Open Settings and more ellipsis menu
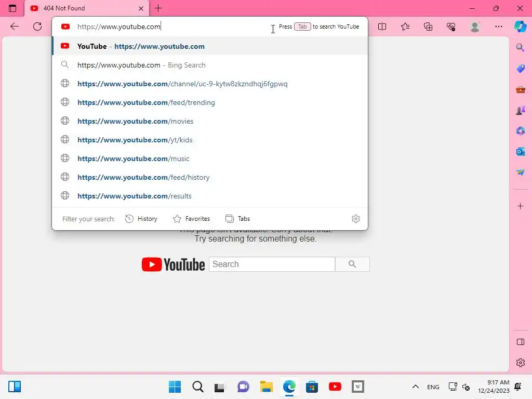The height and width of the screenshot is (399, 532). [498, 26]
